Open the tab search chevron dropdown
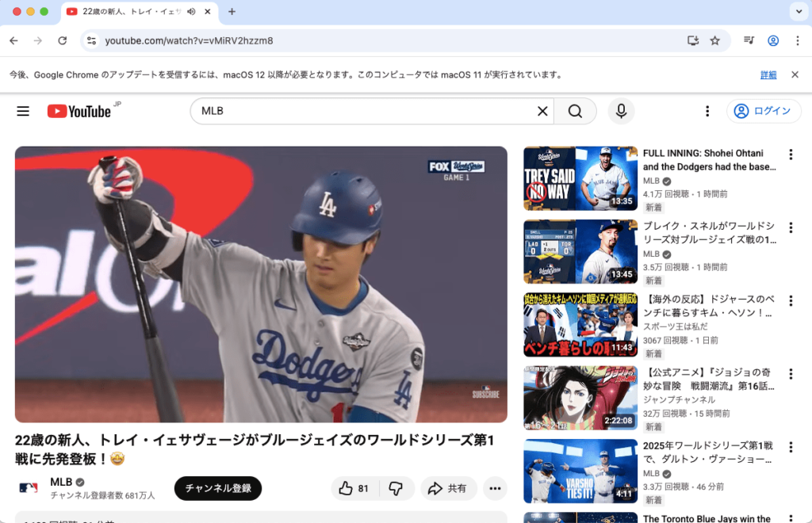This screenshot has height=523, width=812. click(x=799, y=11)
